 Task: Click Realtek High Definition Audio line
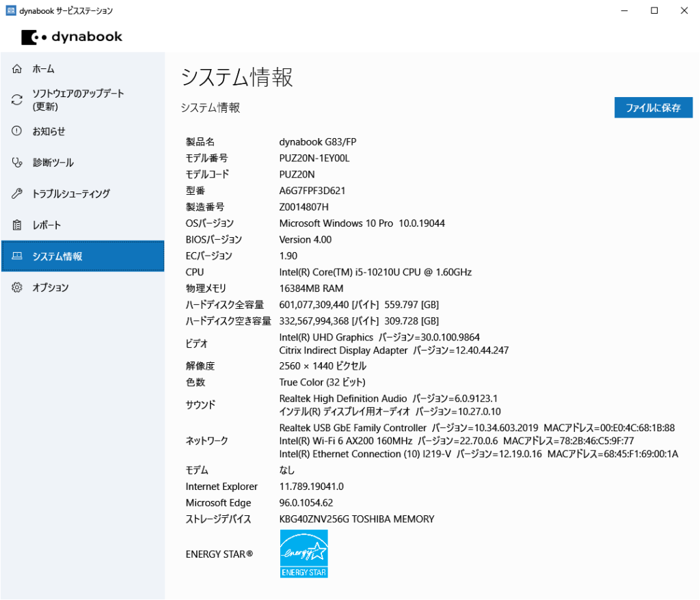coord(388,398)
